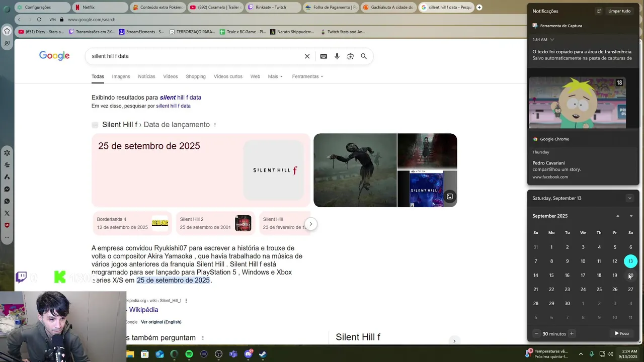Select September 19 in the calendar

click(615, 275)
